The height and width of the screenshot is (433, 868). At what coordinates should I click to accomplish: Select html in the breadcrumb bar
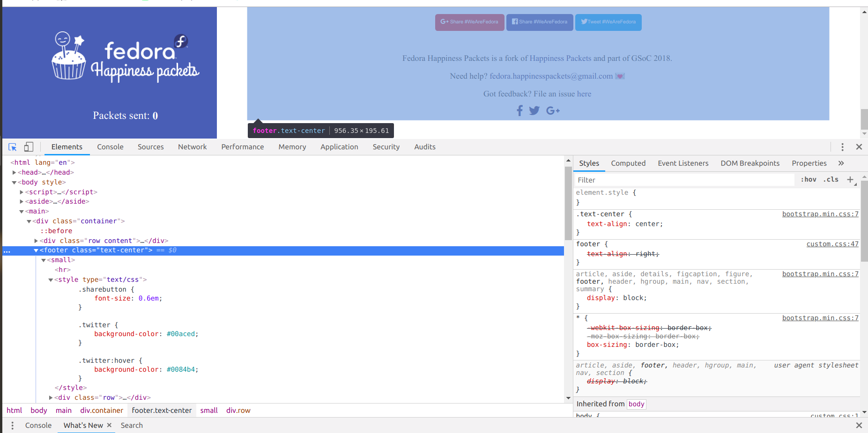click(x=14, y=411)
